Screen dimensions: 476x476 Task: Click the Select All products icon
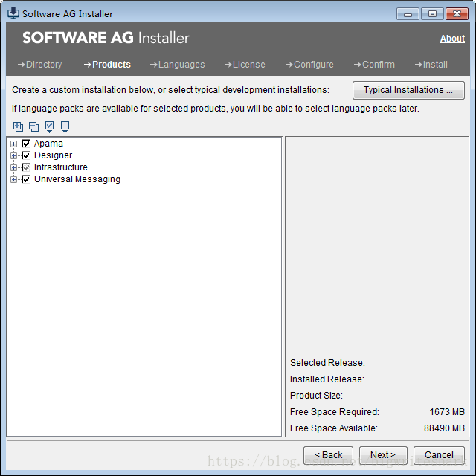click(50, 127)
